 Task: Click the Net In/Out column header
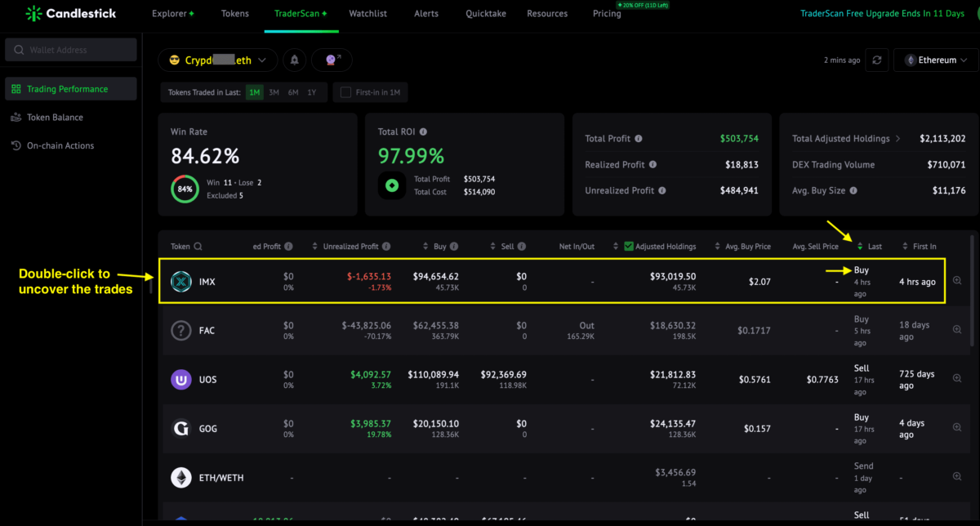[577, 247]
